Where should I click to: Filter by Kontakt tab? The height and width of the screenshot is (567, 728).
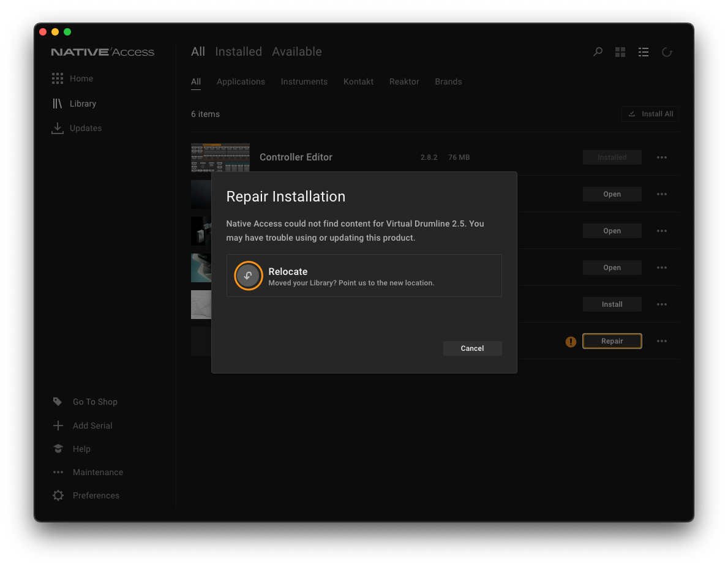tap(358, 81)
